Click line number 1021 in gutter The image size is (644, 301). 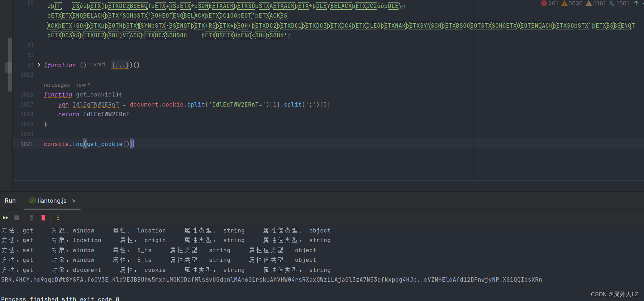click(27, 144)
